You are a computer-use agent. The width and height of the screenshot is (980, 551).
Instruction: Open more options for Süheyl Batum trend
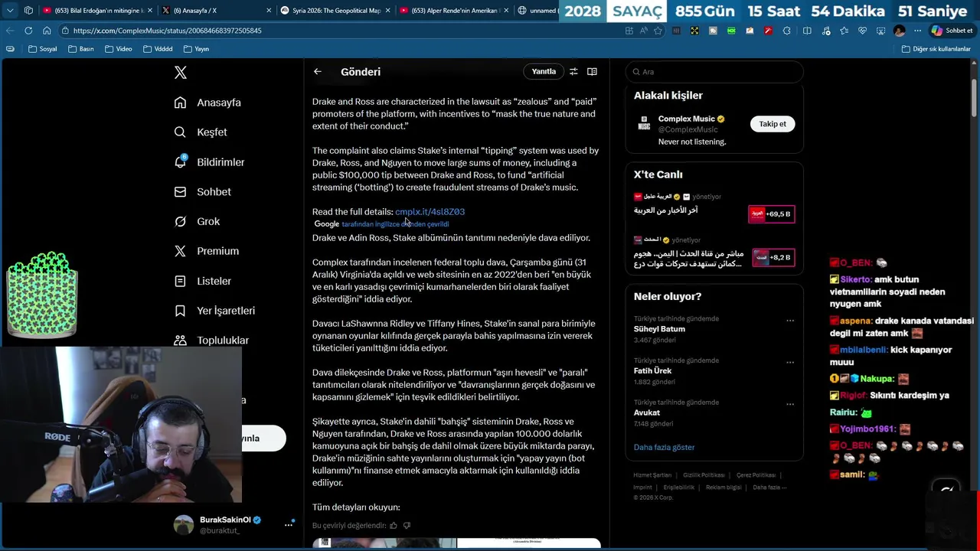(790, 321)
